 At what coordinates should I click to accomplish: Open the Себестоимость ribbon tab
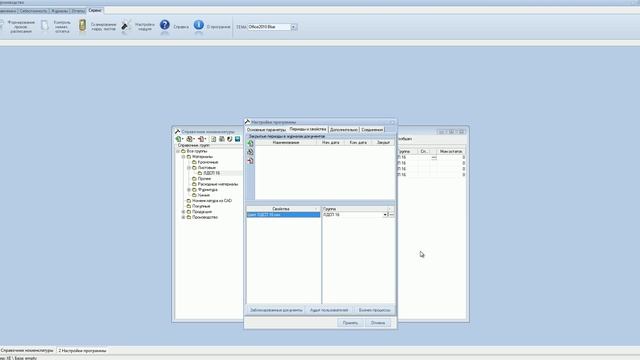pos(33,11)
